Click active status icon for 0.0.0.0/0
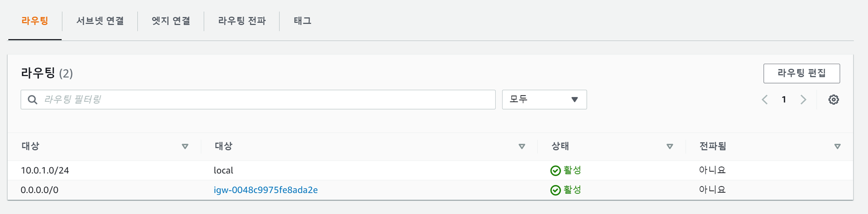The width and height of the screenshot is (868, 214). click(x=555, y=190)
